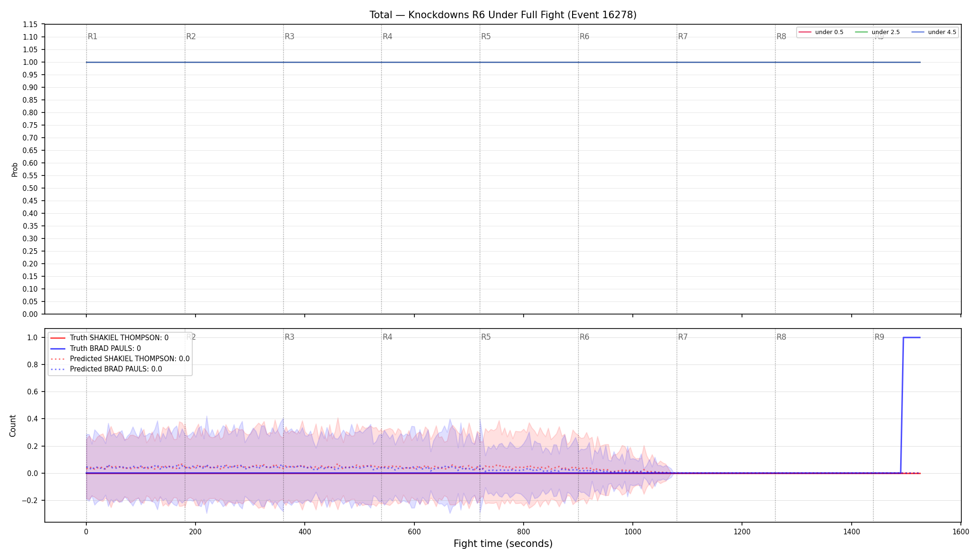Click the R9 round marker in bottom chart
Viewport: 980px width, 560px height.
[879, 337]
